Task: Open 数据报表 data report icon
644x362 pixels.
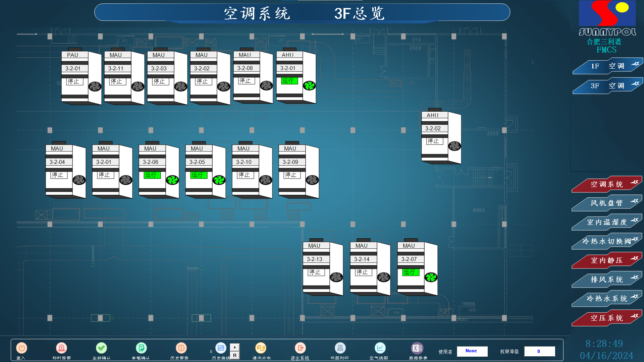Action: (417, 348)
